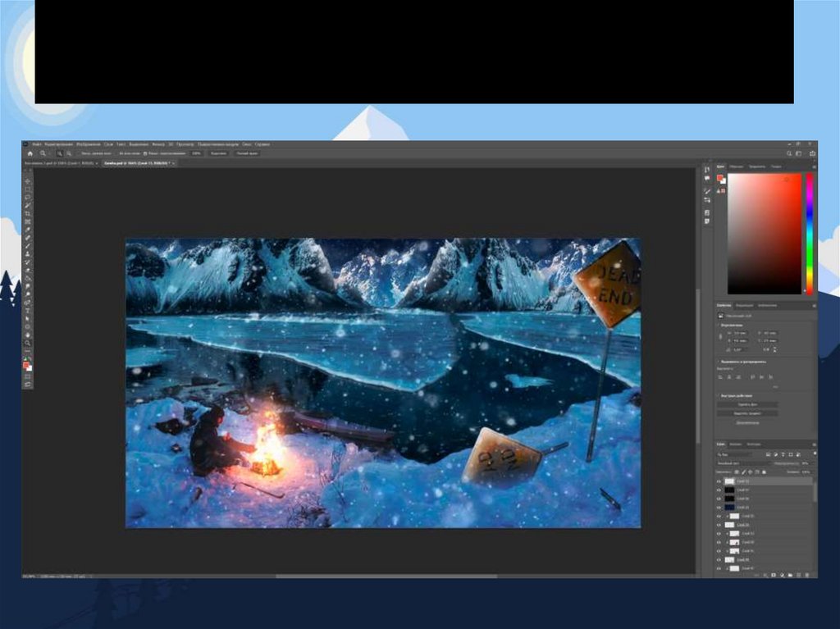Select the Eyedropper tool

(27, 230)
